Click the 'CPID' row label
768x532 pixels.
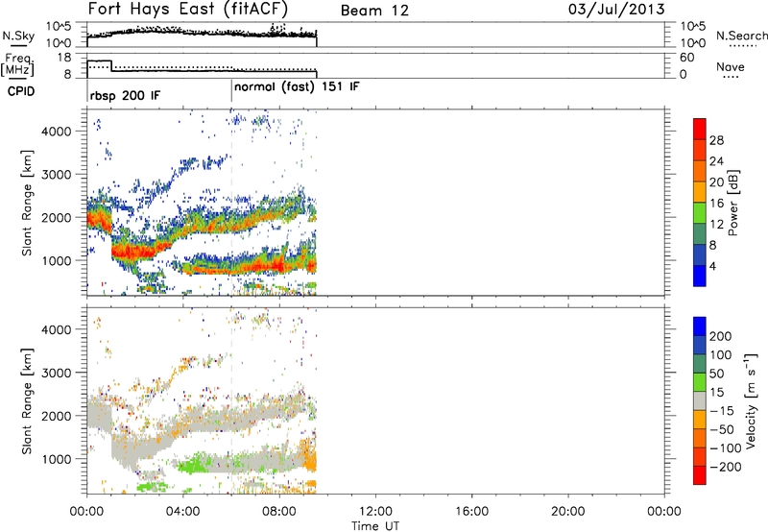(21, 91)
